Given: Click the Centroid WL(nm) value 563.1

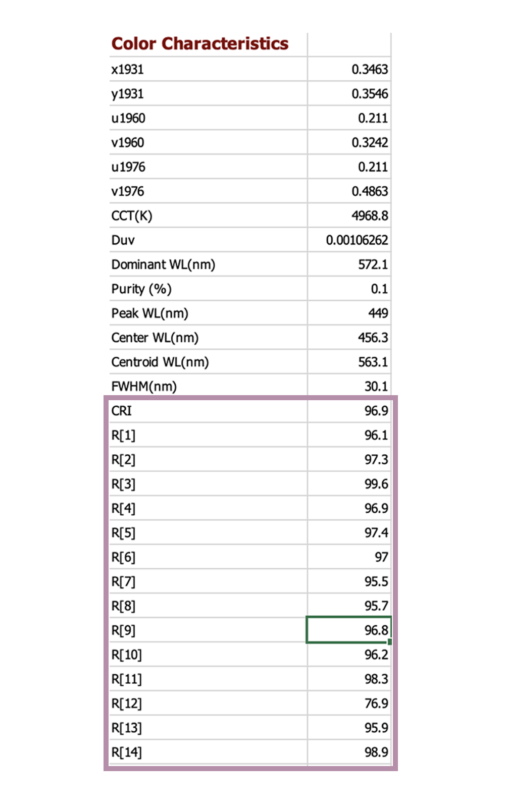Looking at the screenshot, I should (349, 362).
